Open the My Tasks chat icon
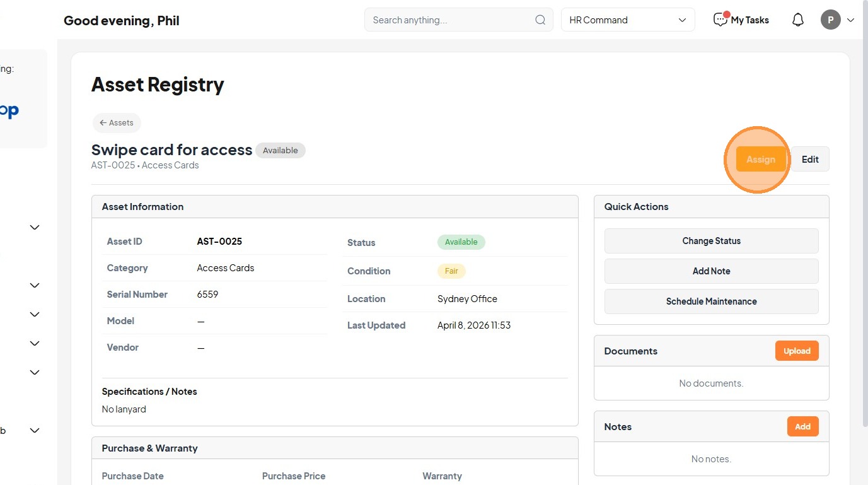Image resolution: width=868 pixels, height=485 pixels. [720, 20]
